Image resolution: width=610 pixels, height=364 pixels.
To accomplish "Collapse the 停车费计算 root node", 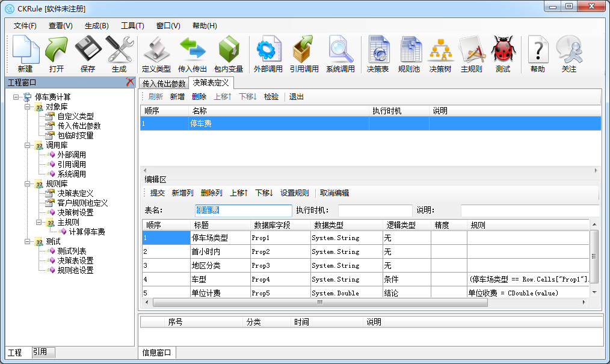I will (16, 97).
